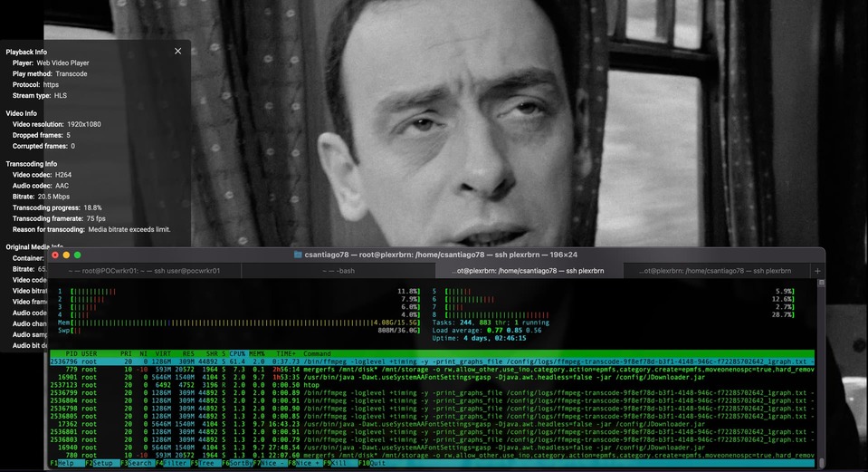Click Bitrate 20.5 Mbps text

click(x=41, y=197)
